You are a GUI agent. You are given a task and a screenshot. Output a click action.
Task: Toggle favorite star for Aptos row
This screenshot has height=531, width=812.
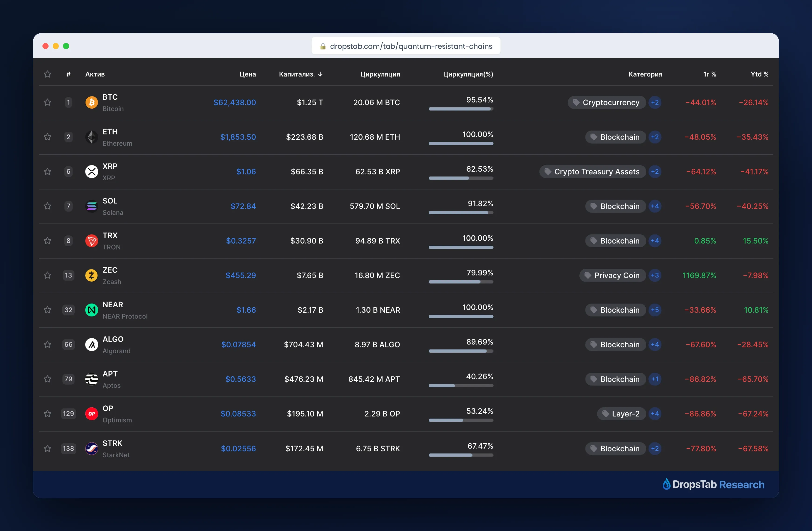(x=47, y=379)
